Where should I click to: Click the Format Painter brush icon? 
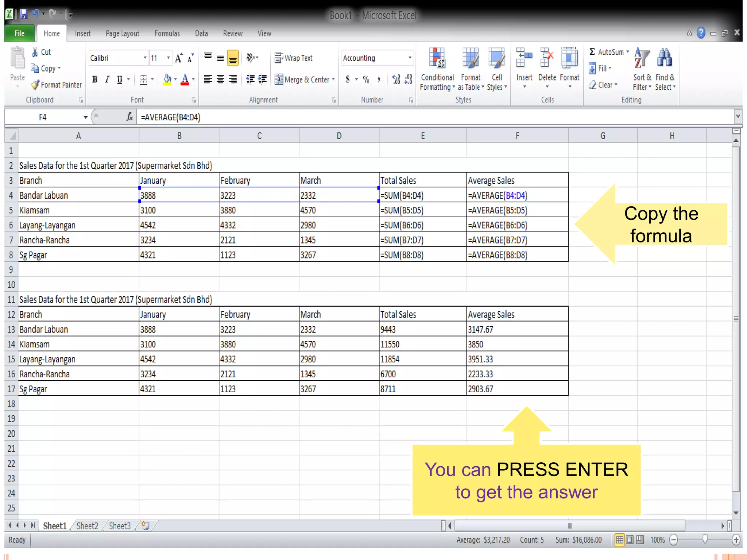[35, 85]
